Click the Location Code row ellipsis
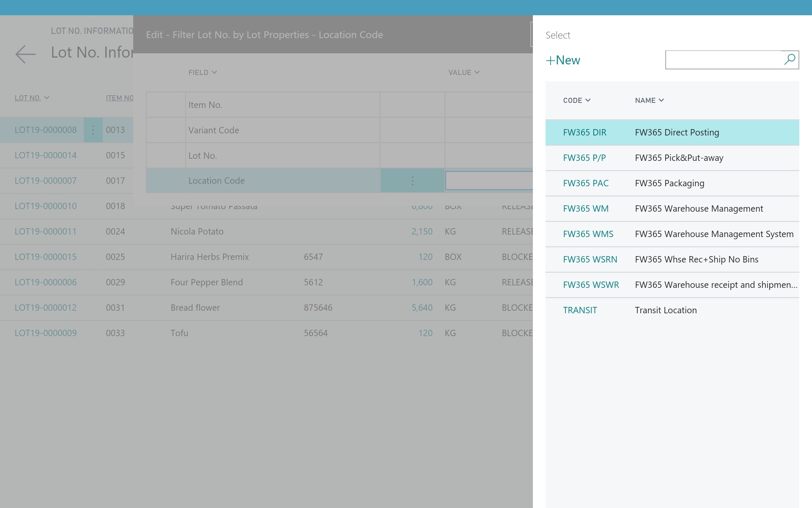 point(412,181)
